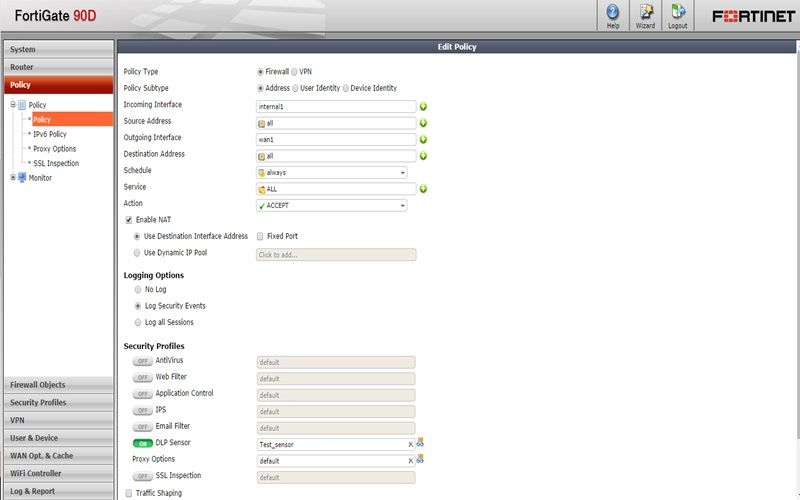Screen dimensions: 800x500
Task: Click green plus beside Outgoing Interface
Action: 423,139
